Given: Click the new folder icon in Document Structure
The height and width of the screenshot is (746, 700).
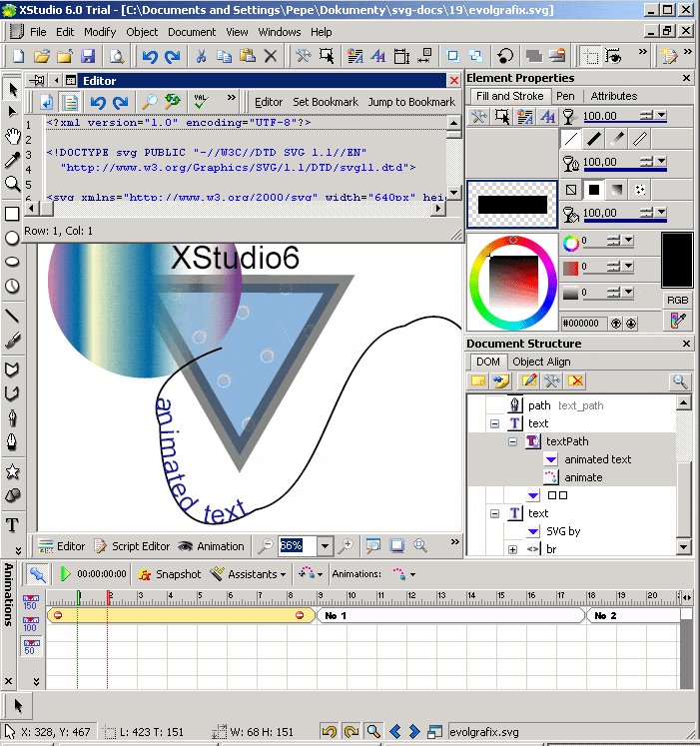Looking at the screenshot, I should click(x=477, y=380).
